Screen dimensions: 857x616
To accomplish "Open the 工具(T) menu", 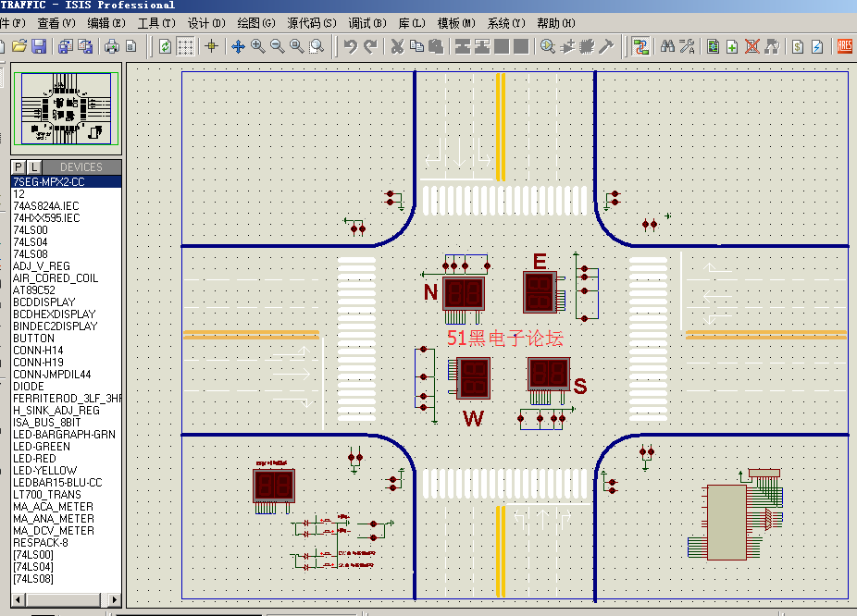I will 156,23.
